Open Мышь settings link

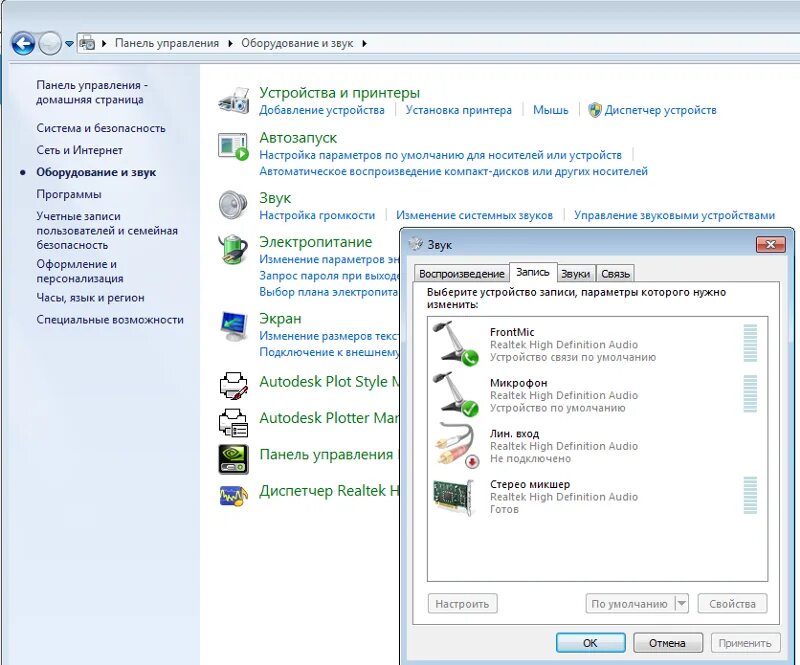click(x=551, y=110)
